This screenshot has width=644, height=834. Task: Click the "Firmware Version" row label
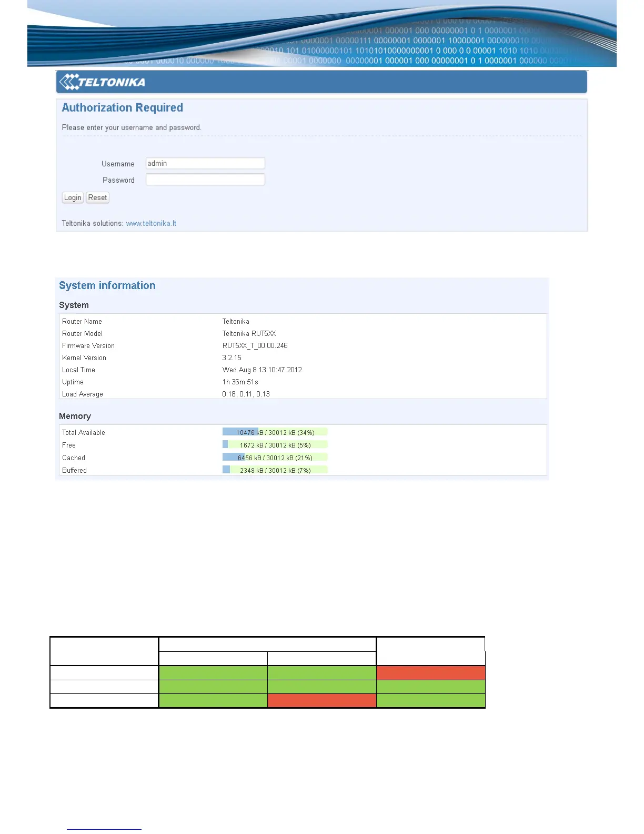click(x=88, y=345)
